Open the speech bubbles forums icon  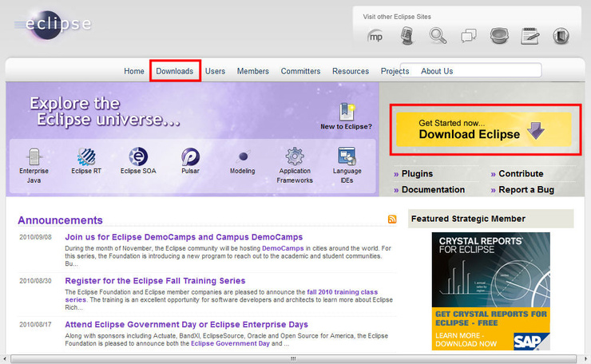(x=469, y=36)
